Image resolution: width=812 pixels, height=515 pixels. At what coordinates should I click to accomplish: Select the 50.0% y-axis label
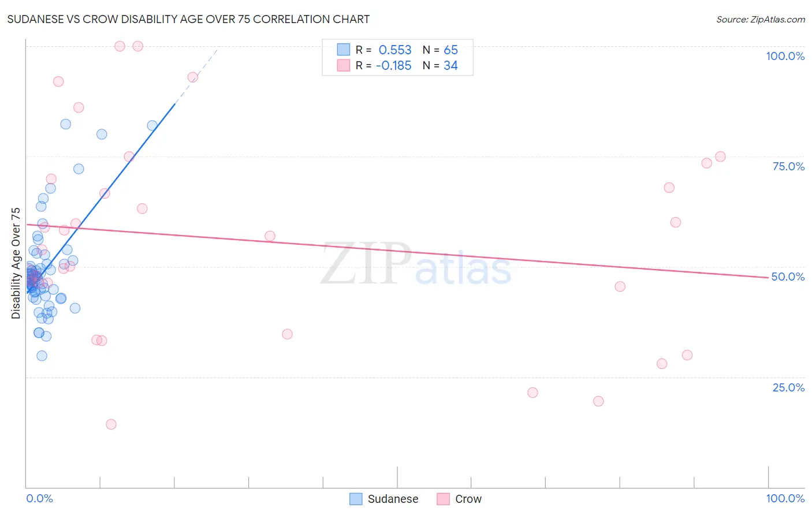click(x=788, y=277)
